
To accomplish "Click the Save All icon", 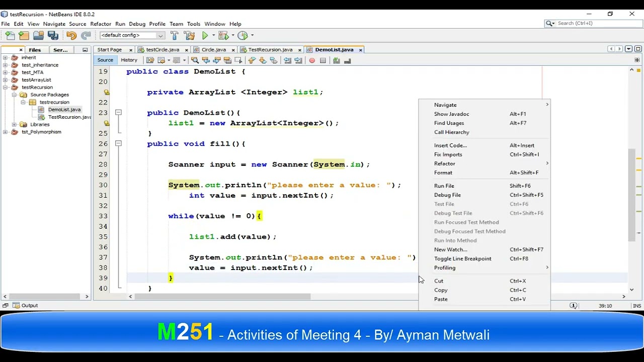I will [x=53, y=35].
